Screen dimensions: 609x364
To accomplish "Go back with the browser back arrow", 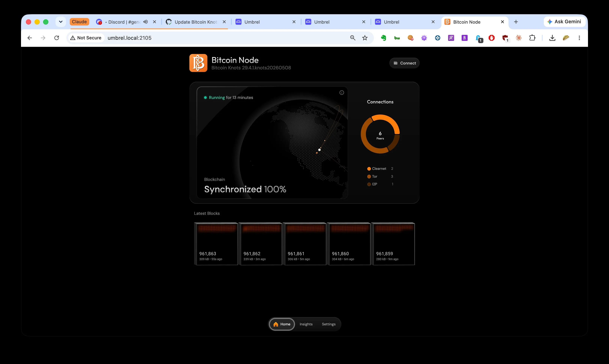I will (30, 38).
